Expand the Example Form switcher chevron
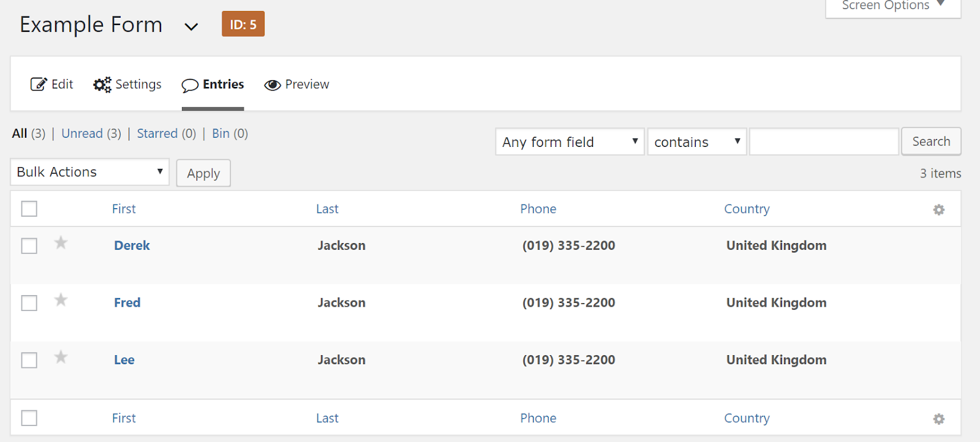980x442 pixels. tap(191, 26)
